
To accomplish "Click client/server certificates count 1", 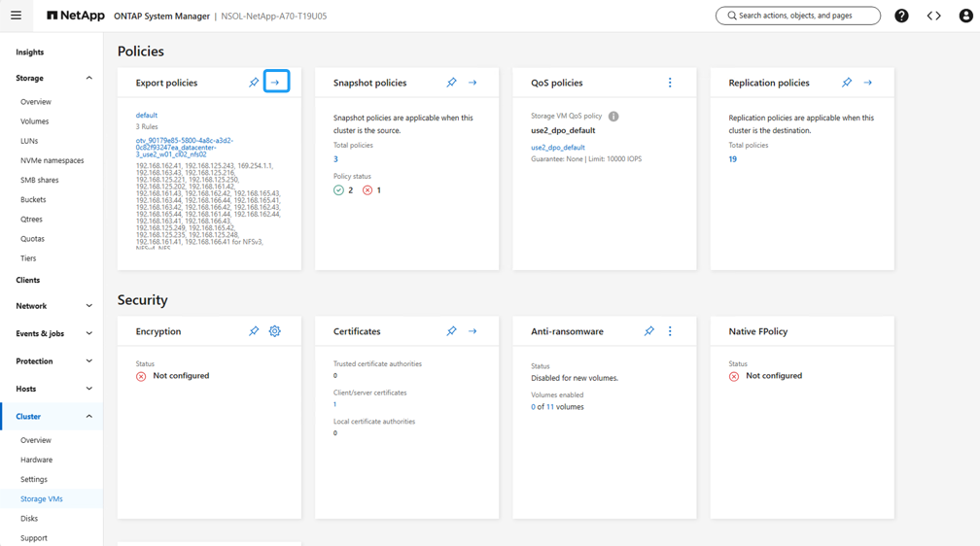I will tap(335, 404).
